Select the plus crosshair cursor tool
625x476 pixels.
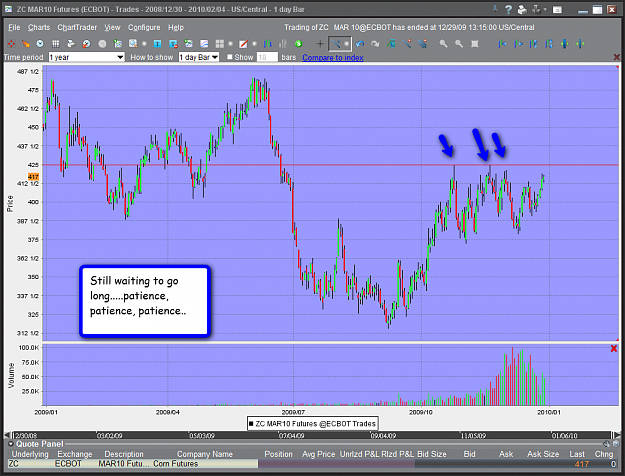(x=320, y=44)
